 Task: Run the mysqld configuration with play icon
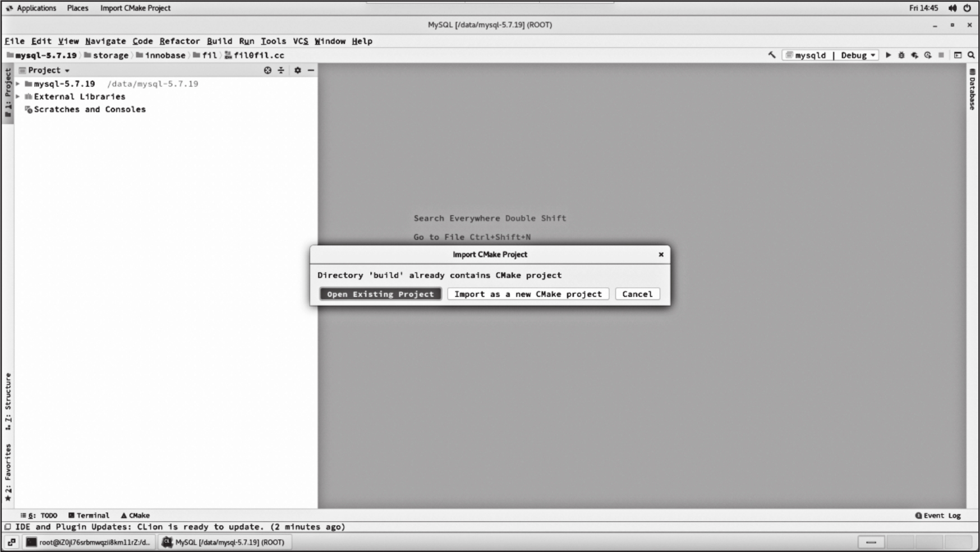click(888, 55)
